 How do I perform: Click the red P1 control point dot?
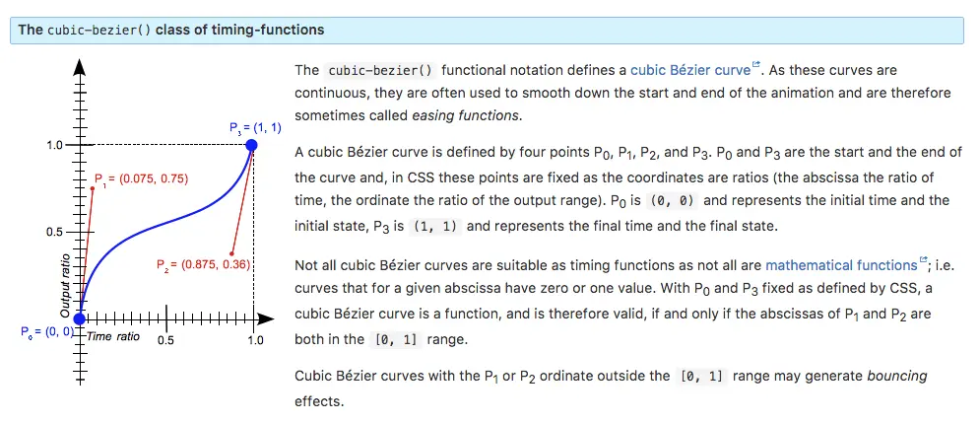93,187
